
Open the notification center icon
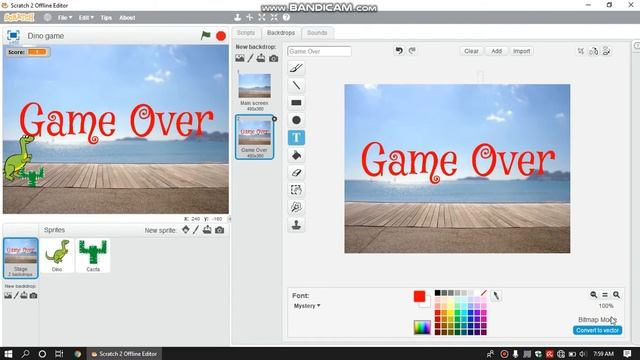click(x=627, y=353)
